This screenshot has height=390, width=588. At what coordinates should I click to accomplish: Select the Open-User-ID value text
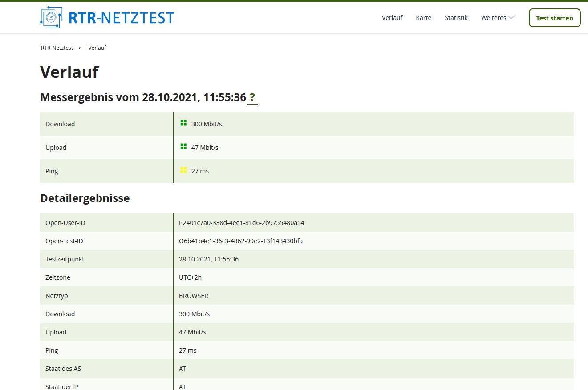pos(242,223)
